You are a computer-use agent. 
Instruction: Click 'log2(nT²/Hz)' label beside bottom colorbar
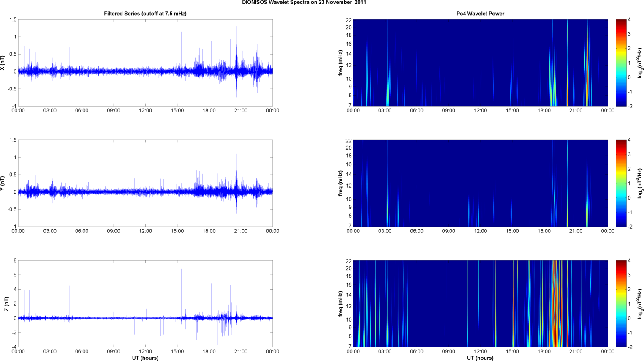640,304
